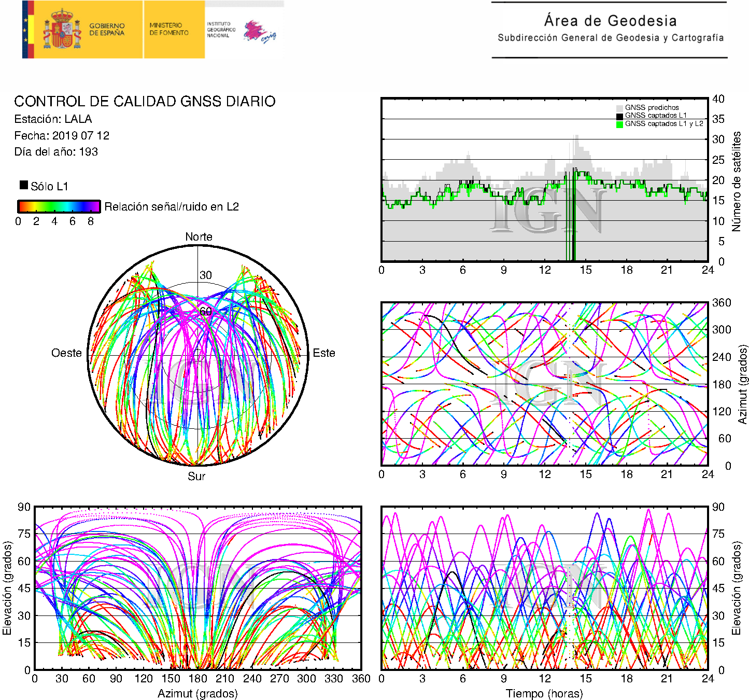Select the grey GNSS predichos legend marker
The height and width of the screenshot is (700, 749).
pyautogui.click(x=619, y=108)
